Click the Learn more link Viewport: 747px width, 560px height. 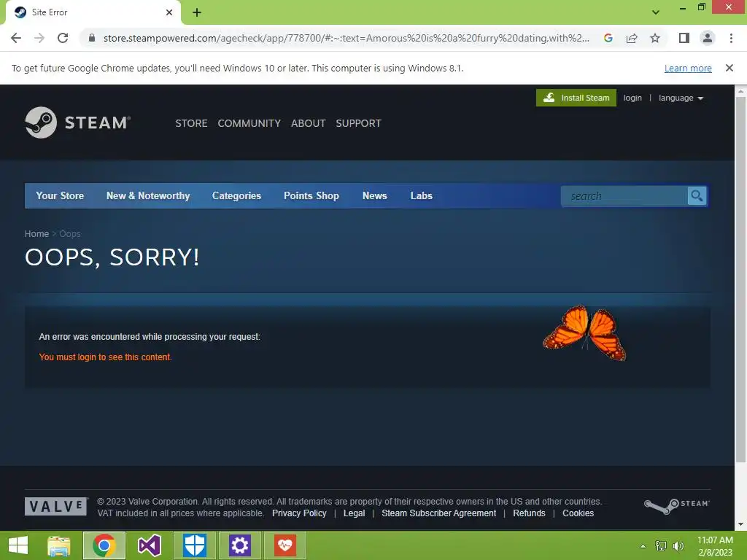(688, 68)
